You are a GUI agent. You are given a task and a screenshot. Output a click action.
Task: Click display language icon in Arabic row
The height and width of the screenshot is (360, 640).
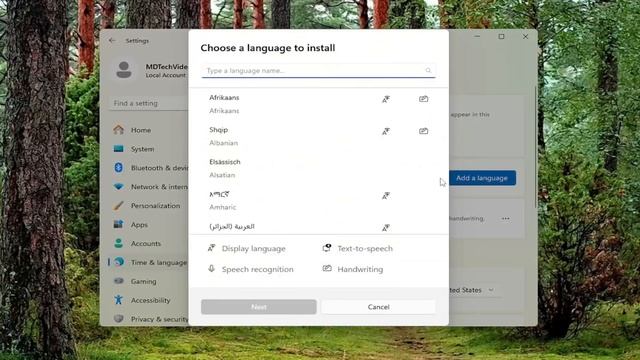(386, 227)
